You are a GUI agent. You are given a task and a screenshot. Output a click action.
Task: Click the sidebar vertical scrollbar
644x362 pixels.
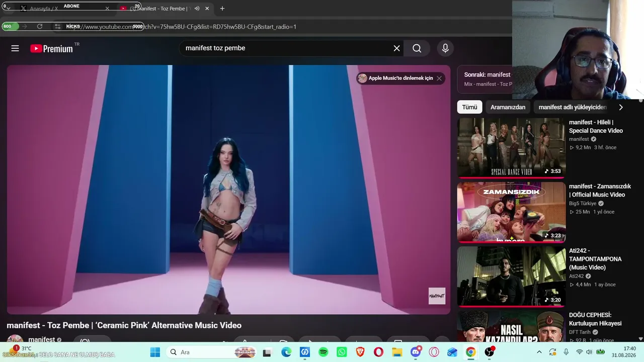pos(640,220)
